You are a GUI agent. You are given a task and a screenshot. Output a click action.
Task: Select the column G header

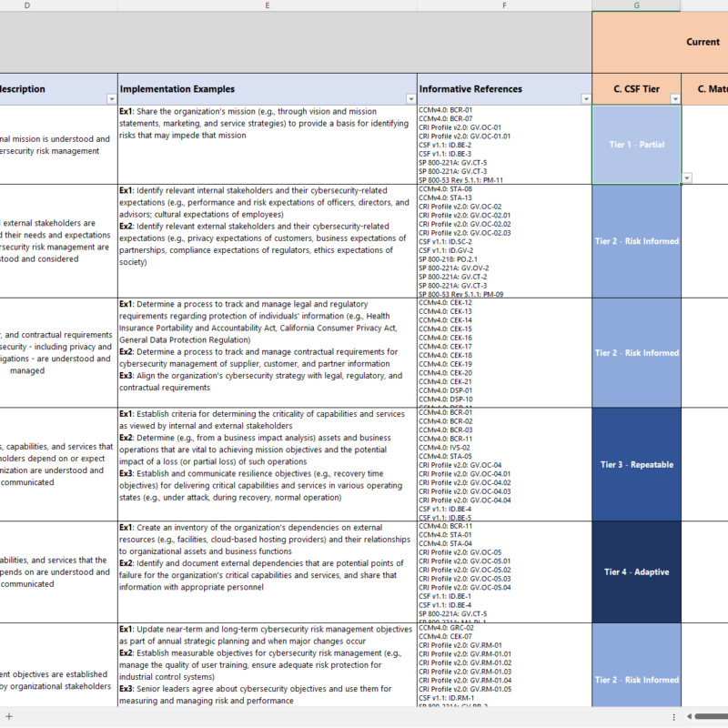(636, 5)
